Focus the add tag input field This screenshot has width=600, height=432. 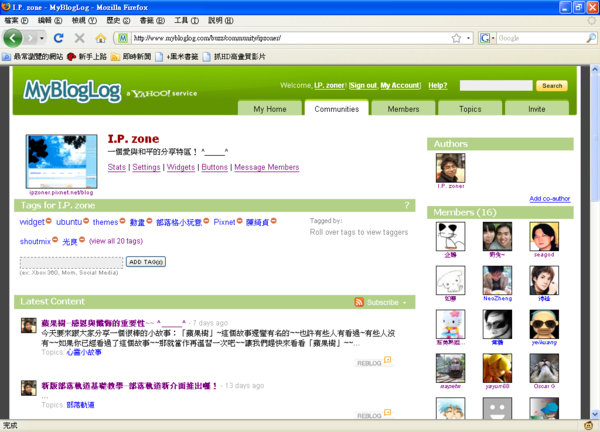pyautogui.click(x=72, y=262)
